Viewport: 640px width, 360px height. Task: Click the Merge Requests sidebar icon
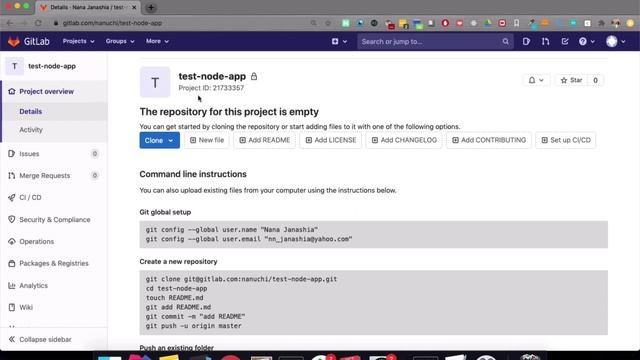(x=11, y=176)
